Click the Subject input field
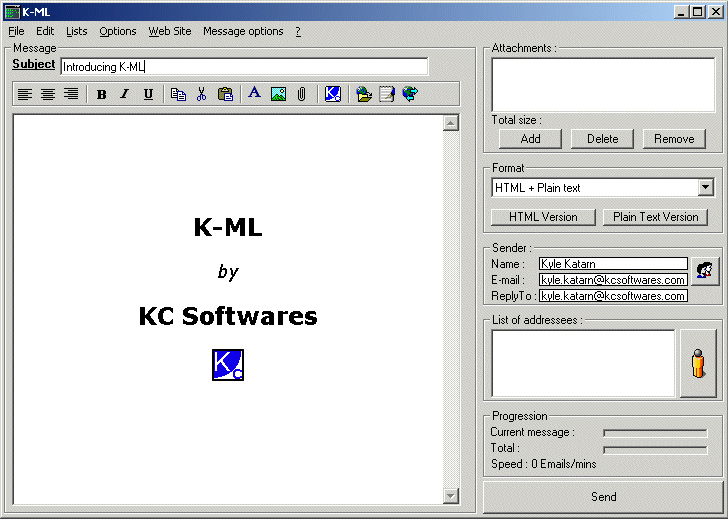 coord(243,67)
